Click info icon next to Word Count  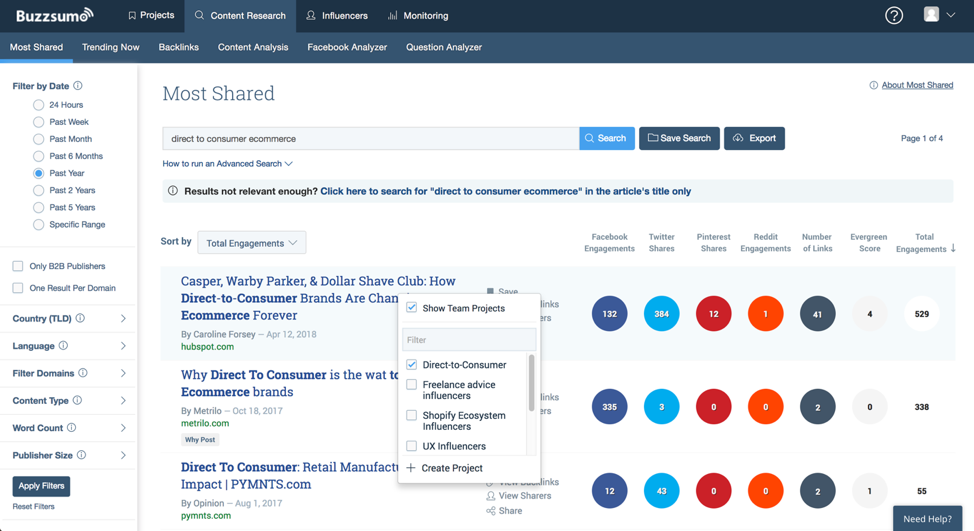[71, 427]
